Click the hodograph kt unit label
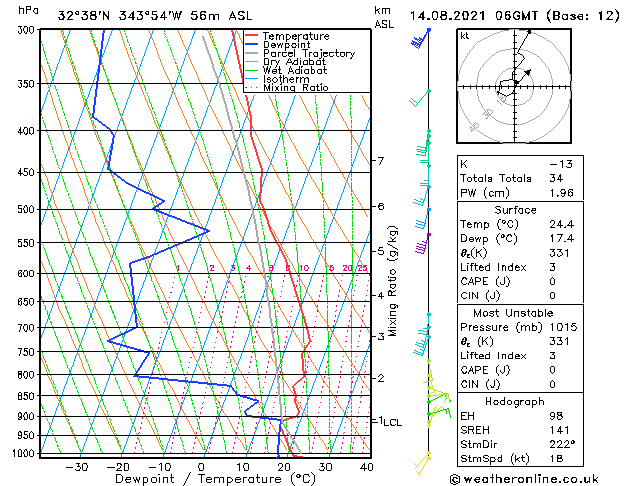 click(x=465, y=36)
